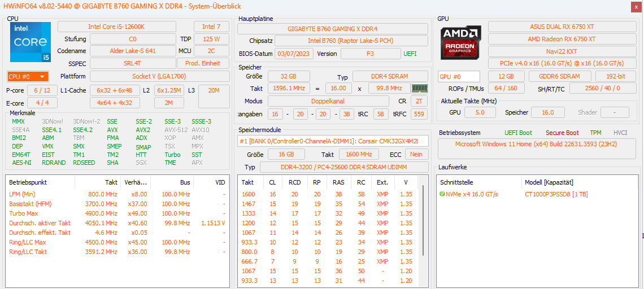The width and height of the screenshot is (644, 289).
Task: Click the F3 BIOS version value
Action: [371, 54]
